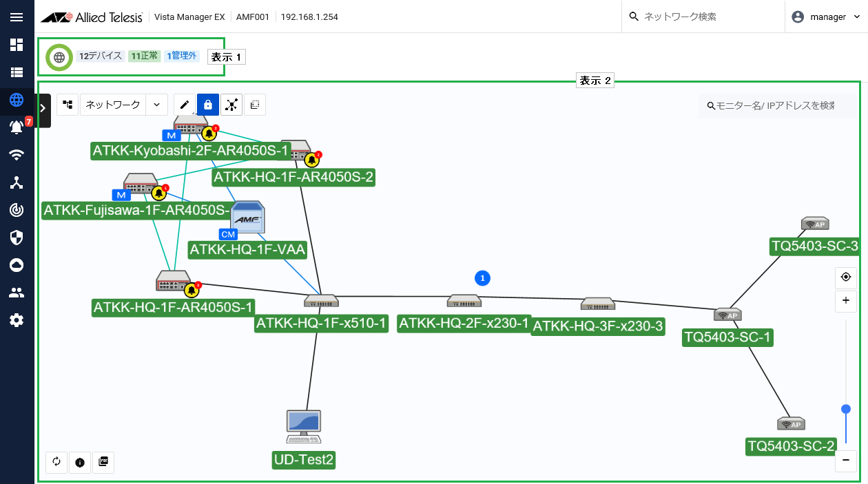868x484 pixels.
Task: Click the ATKK-HQ-1F-x510-1 label
Action: [x=322, y=324]
